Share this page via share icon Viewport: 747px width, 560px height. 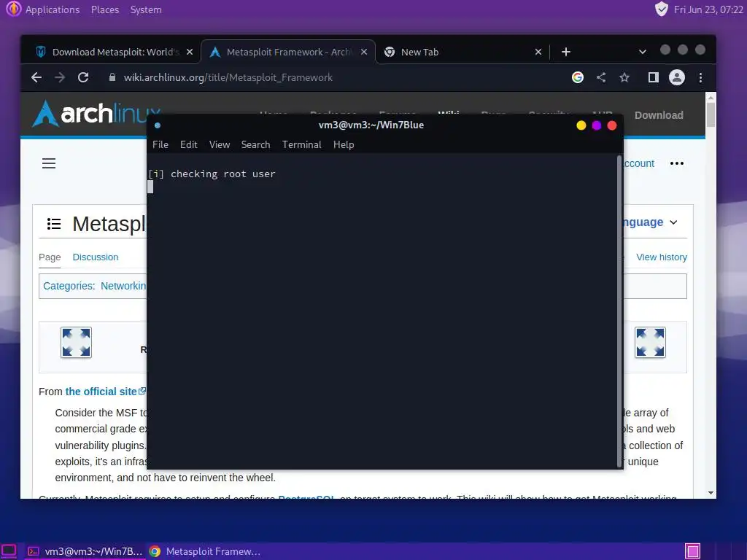[601, 77]
